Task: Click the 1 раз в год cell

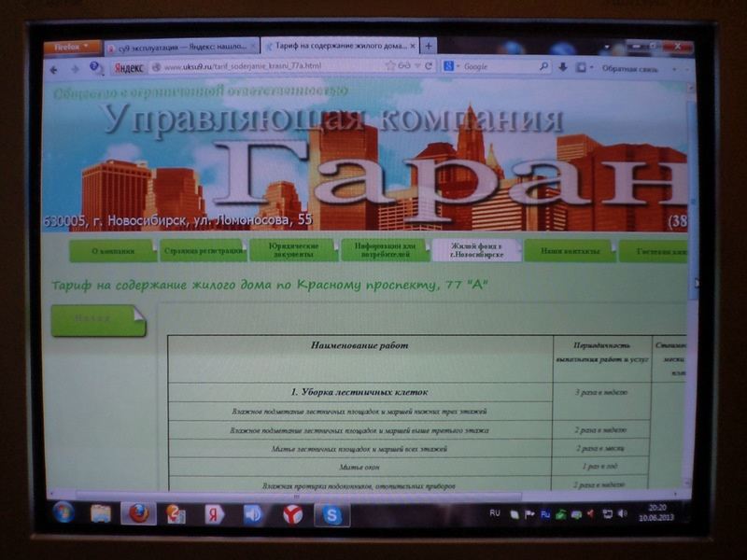Action: click(x=599, y=466)
